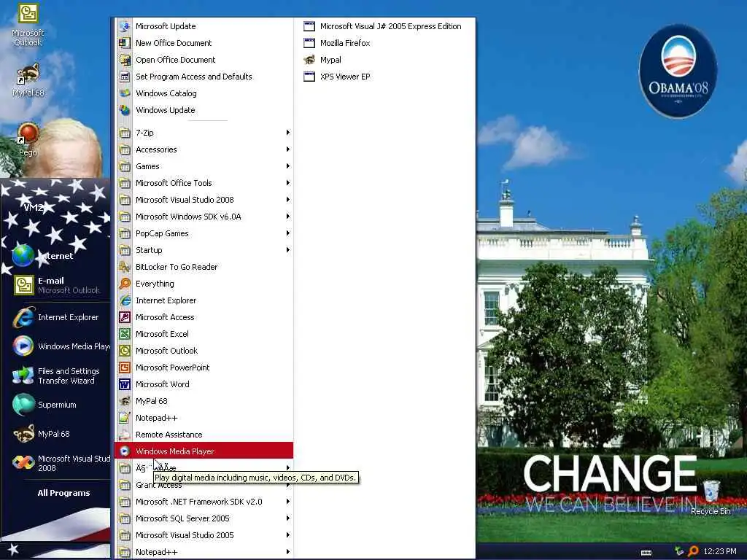Image resolution: width=747 pixels, height=560 pixels.
Task: Click Internet globe icon in Start menu
Action: click(x=23, y=256)
